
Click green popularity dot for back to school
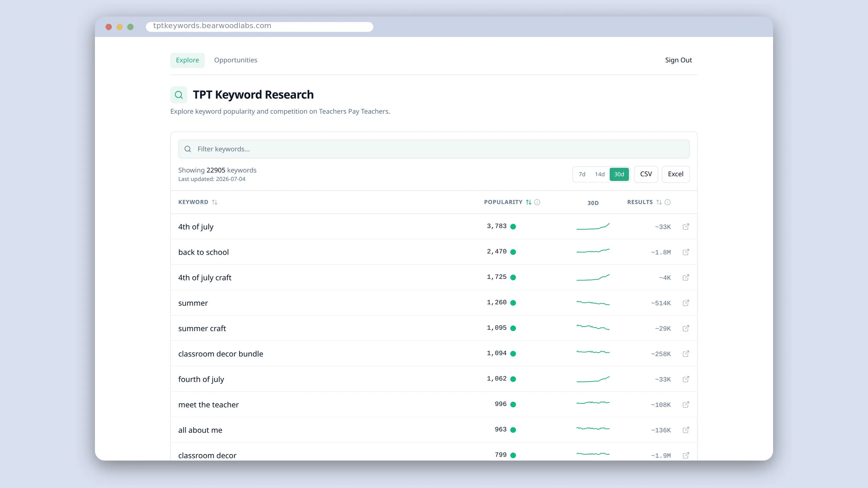coord(513,252)
